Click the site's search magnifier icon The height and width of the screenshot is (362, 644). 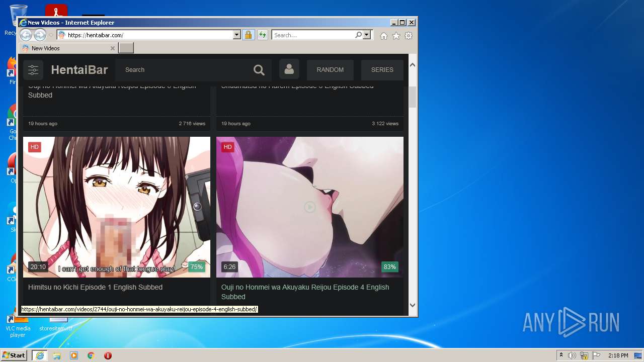259,70
